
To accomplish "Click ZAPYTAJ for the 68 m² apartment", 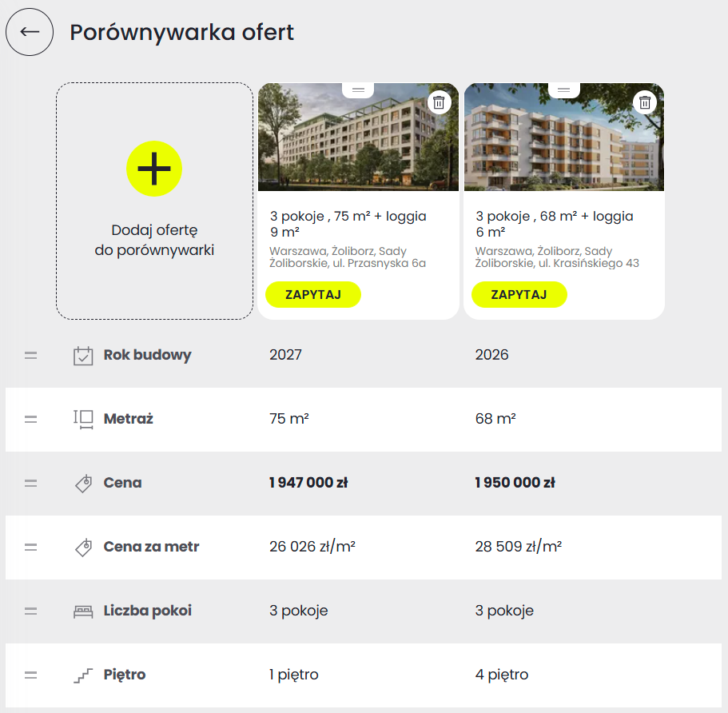I will (519, 294).
